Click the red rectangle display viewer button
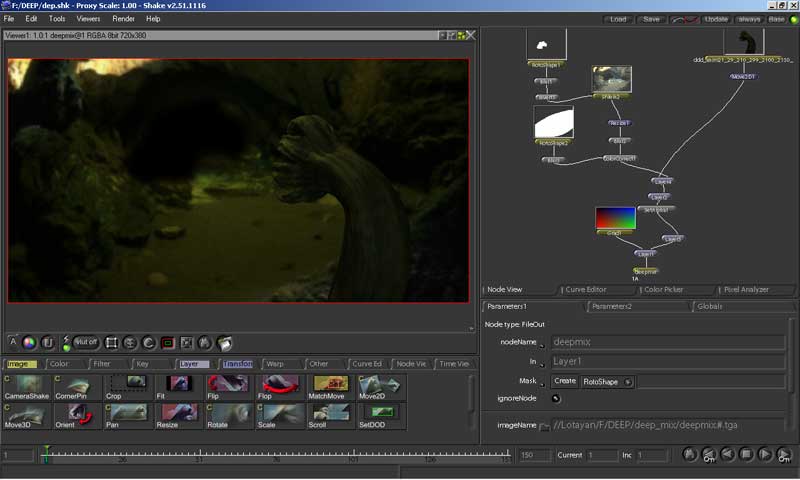 (x=168, y=343)
